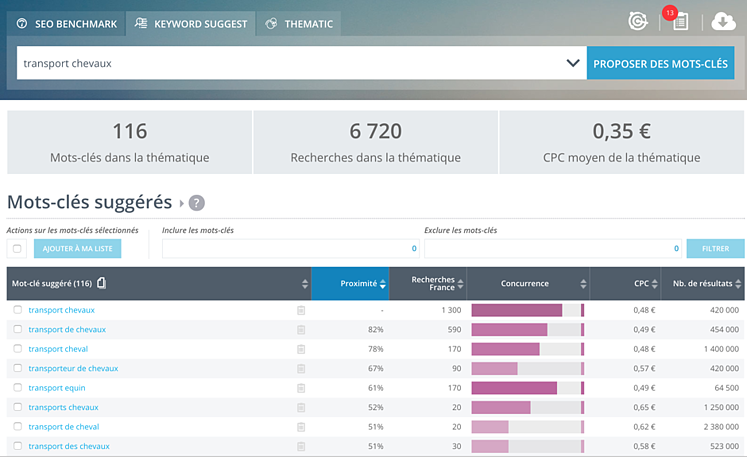Image resolution: width=747 pixels, height=457 pixels.
Task: Tick the select-all keywords checkbox
Action: click(x=17, y=249)
